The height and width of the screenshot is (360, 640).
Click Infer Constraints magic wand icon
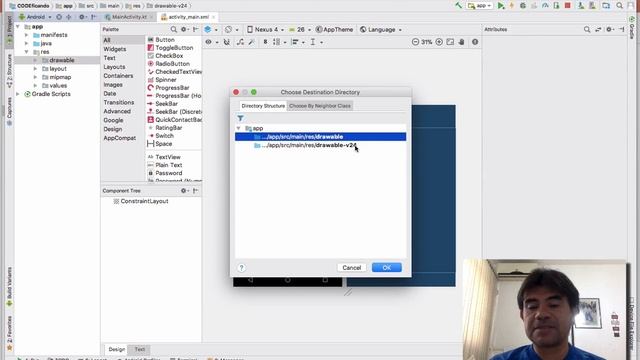point(251,42)
